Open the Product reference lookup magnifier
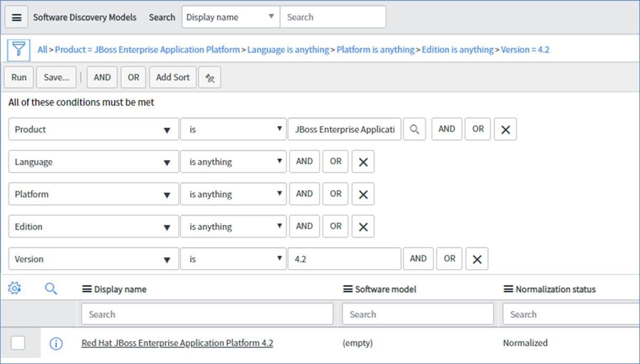640x364 pixels. pyautogui.click(x=414, y=129)
